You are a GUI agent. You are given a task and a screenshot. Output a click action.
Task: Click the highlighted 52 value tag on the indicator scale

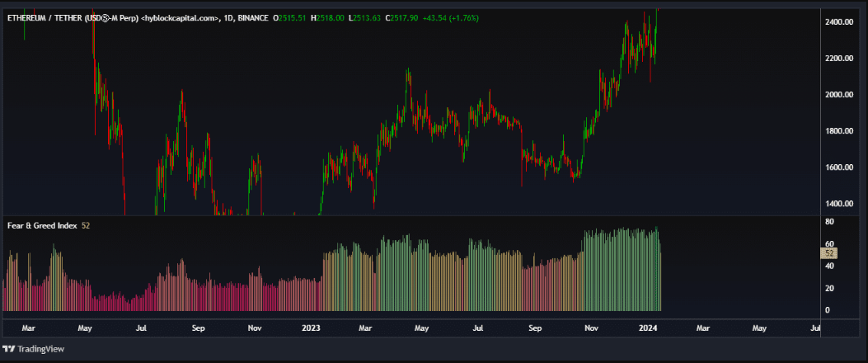click(830, 254)
